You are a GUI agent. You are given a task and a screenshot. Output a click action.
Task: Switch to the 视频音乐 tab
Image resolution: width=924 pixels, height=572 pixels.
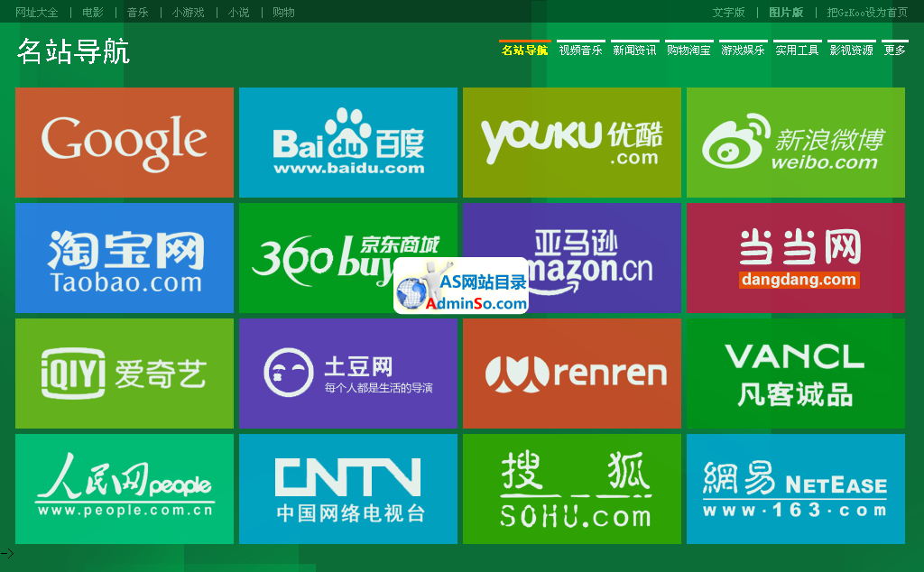tap(580, 50)
